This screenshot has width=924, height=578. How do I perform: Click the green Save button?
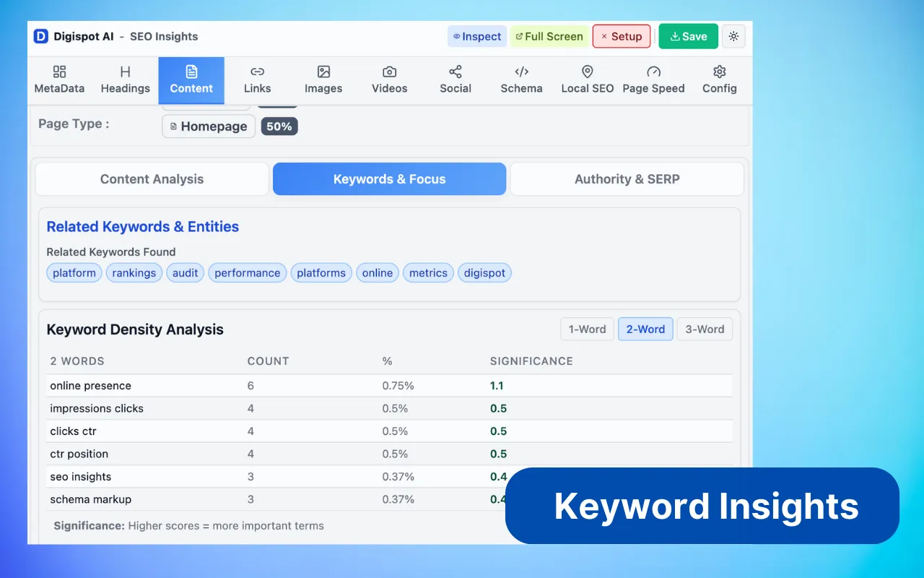tap(688, 36)
